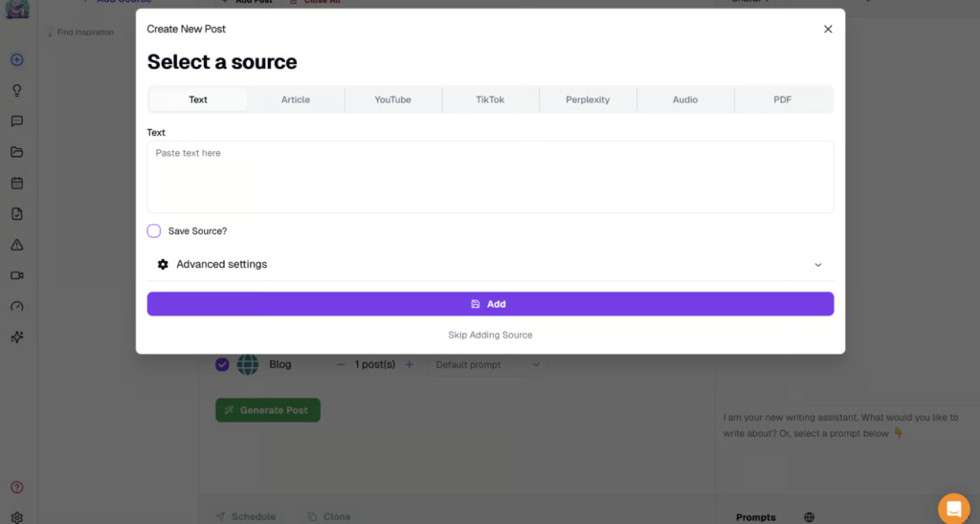Click the orange chat support widget
The image size is (980, 524).
953,509
